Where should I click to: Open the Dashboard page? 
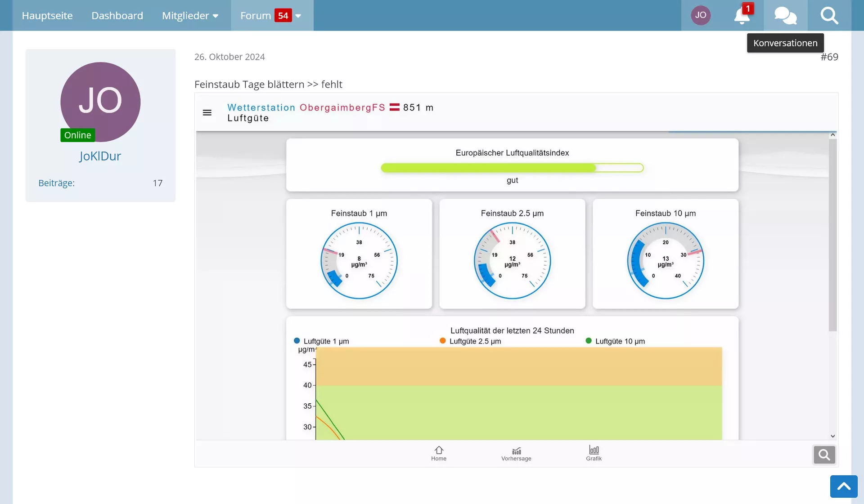click(117, 16)
